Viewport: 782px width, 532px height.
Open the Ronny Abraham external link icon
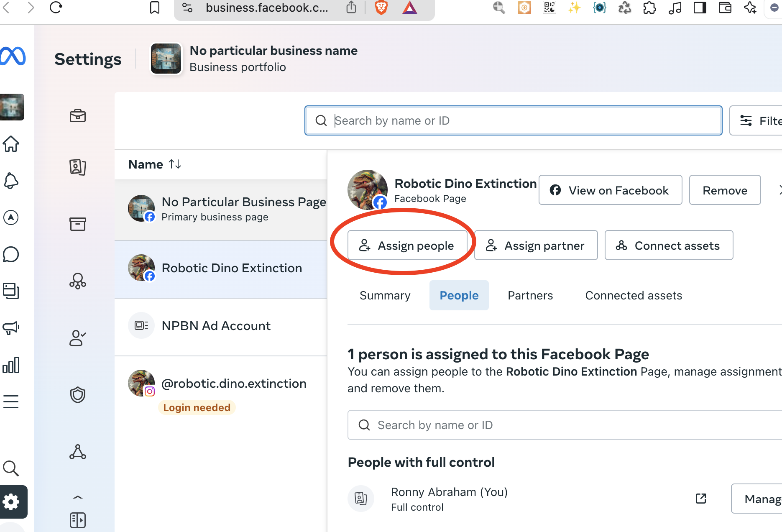tap(701, 498)
